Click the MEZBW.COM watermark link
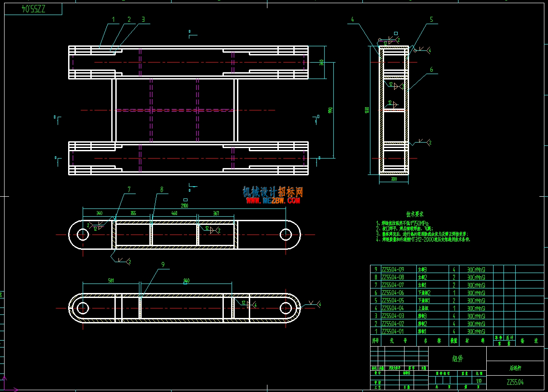This screenshot has height=392, width=548. (x=273, y=200)
